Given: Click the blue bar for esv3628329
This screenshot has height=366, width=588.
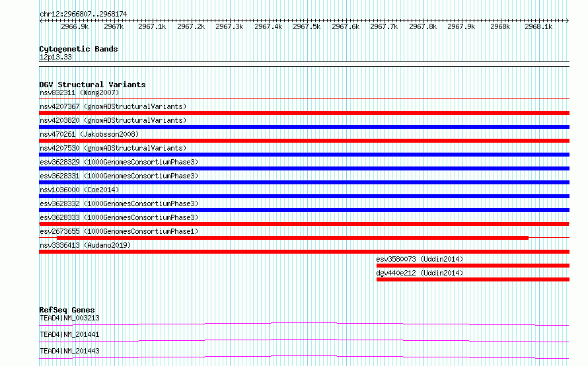Looking at the screenshot, I should 304,168.
